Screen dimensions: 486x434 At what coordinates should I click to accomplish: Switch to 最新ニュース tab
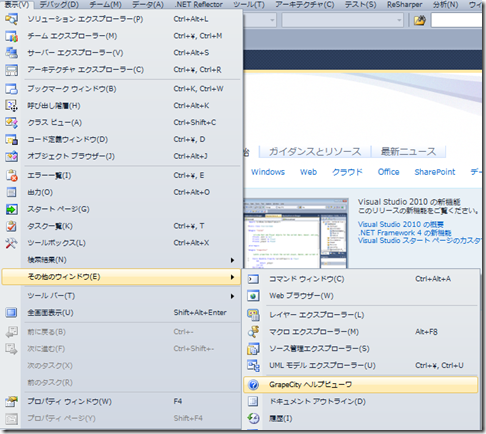click(x=408, y=152)
